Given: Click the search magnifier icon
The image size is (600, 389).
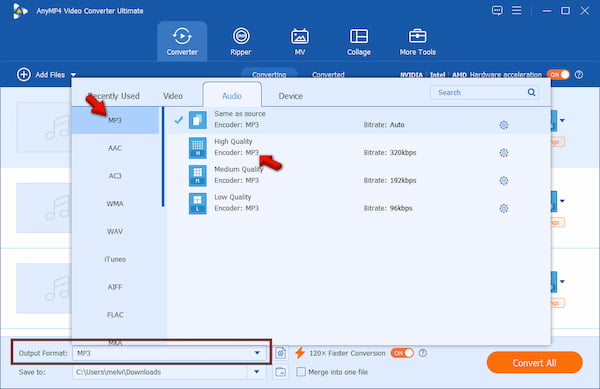Looking at the screenshot, I should click(532, 92).
